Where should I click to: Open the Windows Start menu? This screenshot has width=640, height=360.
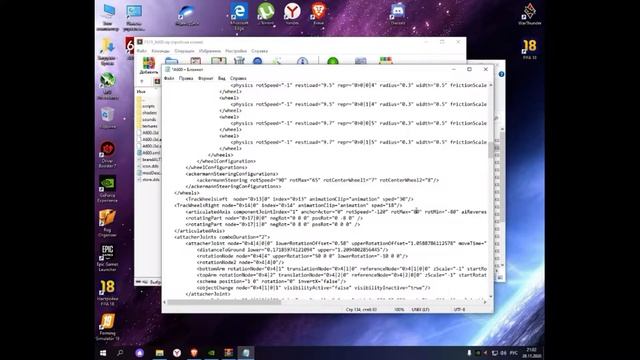103,353
